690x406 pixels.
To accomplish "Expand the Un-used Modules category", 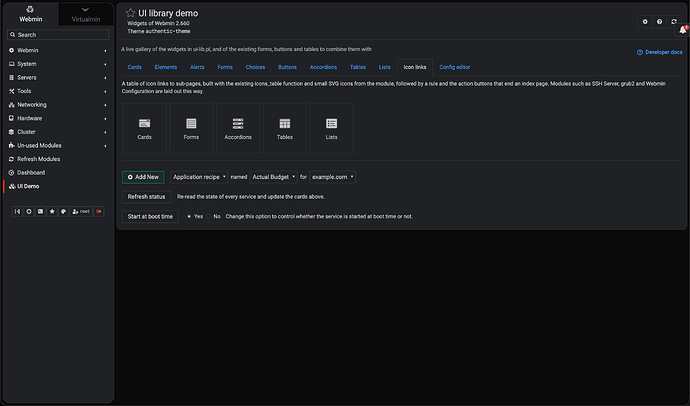I will (x=58, y=146).
